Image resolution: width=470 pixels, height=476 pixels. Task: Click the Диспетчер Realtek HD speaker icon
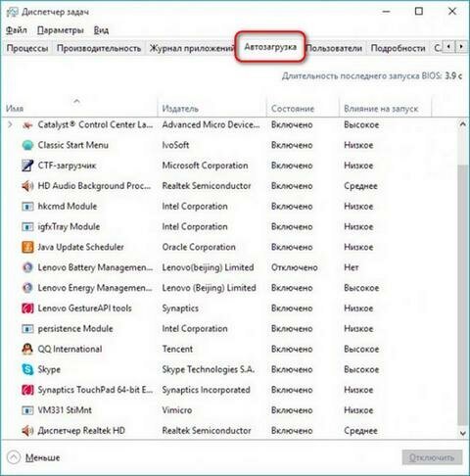[x=27, y=431]
